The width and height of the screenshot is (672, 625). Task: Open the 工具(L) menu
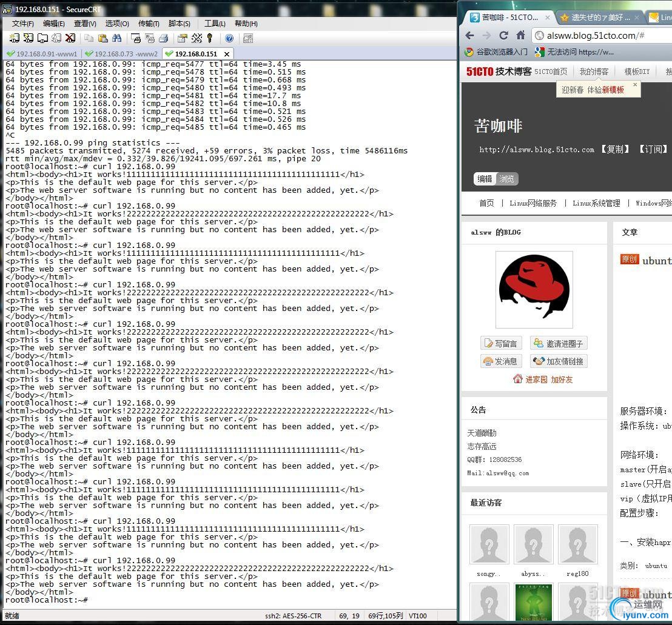pyautogui.click(x=215, y=24)
